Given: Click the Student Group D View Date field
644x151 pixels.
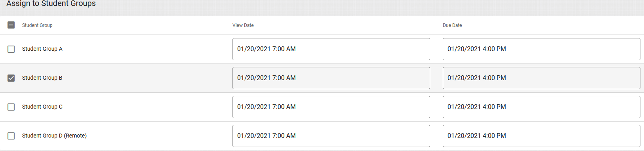Looking at the screenshot, I should tap(331, 136).
